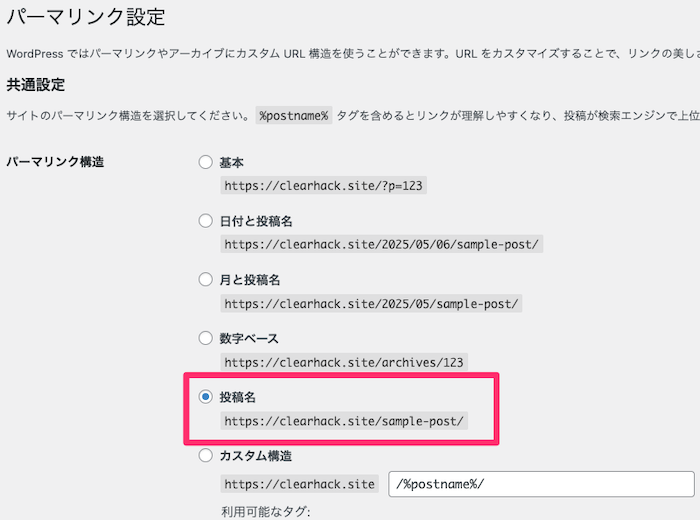Select the 基本 radio button
The height and width of the screenshot is (520, 700).
coord(205,162)
